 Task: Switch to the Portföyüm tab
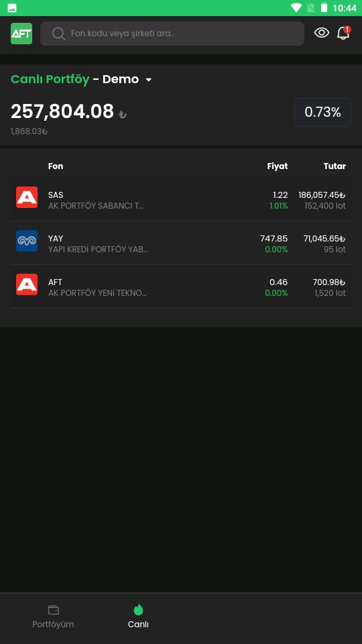tap(54, 617)
